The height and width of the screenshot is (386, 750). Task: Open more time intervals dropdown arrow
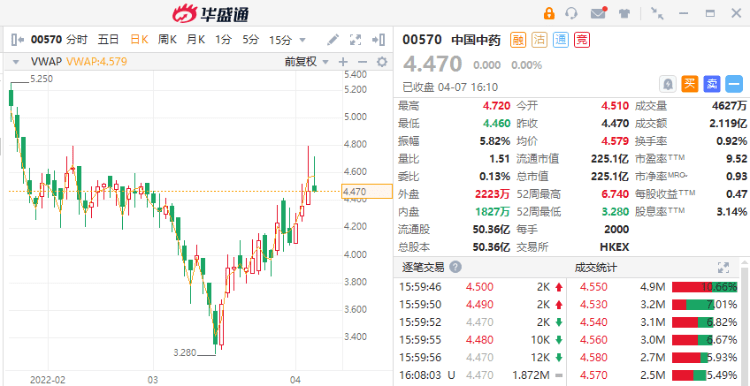coord(302,40)
